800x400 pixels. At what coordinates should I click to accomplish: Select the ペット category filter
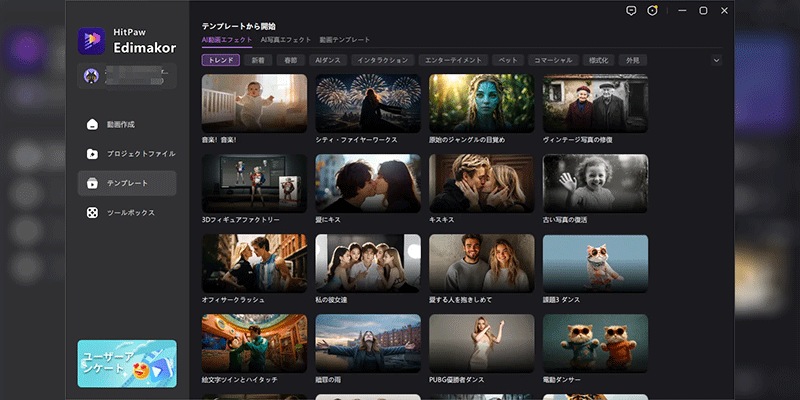[508, 60]
